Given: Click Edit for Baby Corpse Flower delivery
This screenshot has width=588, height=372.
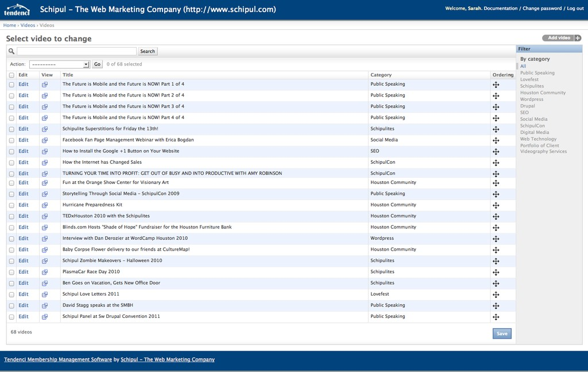Looking at the screenshot, I should coord(23,250).
